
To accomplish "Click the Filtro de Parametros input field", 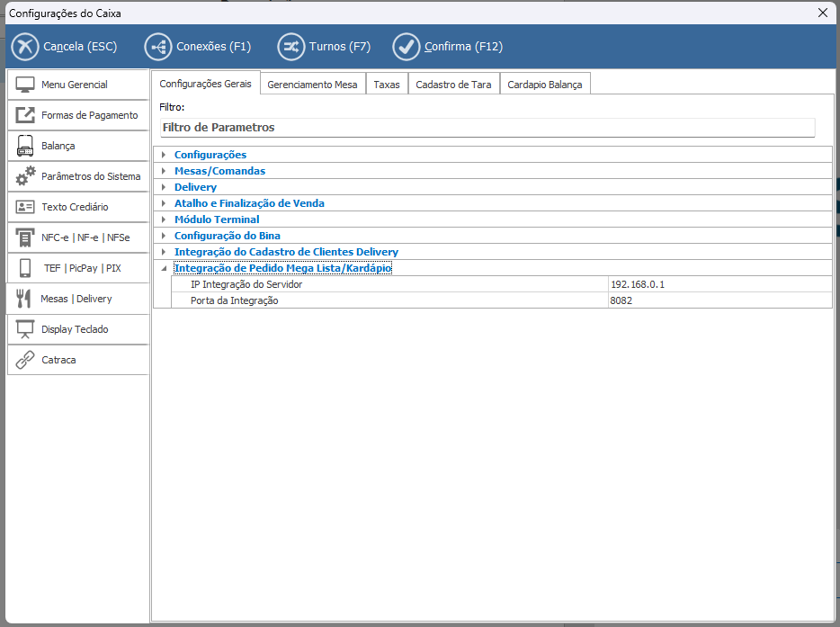I will point(486,128).
